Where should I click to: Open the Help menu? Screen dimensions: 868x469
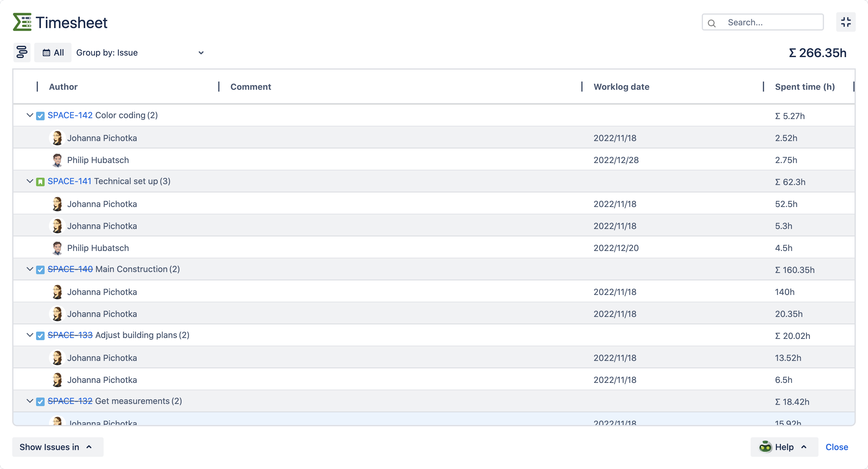[x=785, y=447]
